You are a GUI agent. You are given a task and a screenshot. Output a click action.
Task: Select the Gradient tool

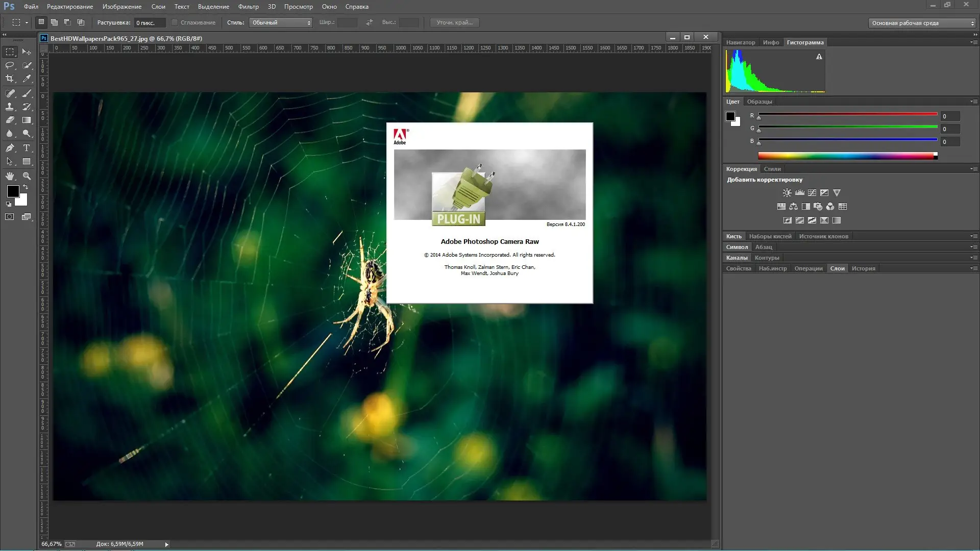point(27,120)
